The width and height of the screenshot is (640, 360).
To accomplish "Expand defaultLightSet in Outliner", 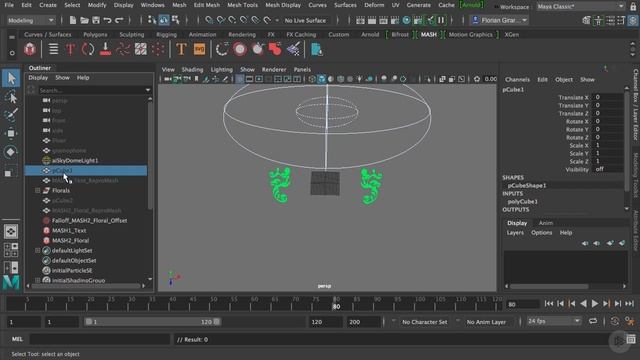I will tap(38, 251).
